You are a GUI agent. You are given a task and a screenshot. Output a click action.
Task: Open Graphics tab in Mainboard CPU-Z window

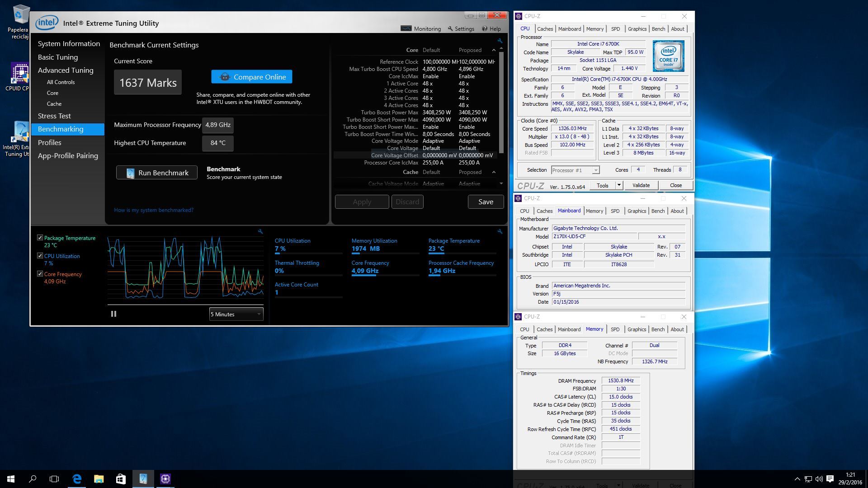pos(637,211)
